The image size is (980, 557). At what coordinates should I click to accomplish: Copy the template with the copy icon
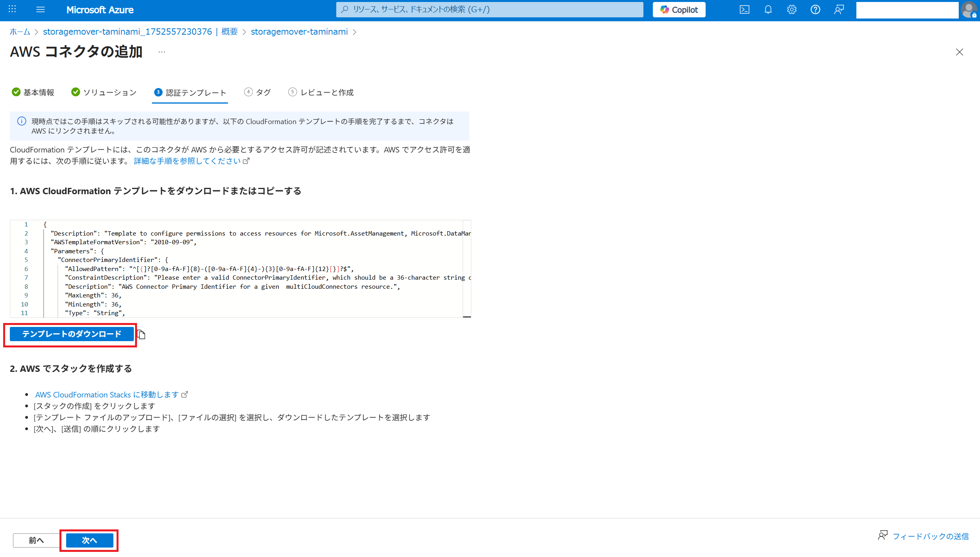click(141, 334)
